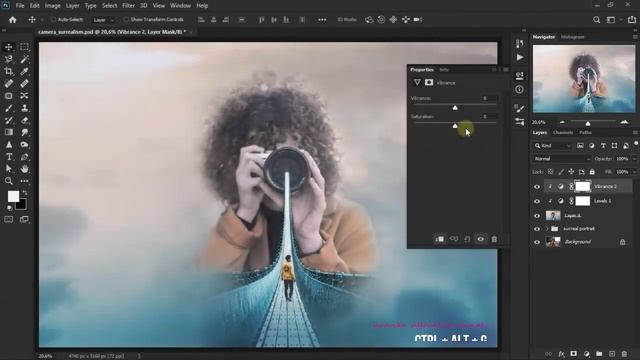Open the Filter menu
640x360 pixels.
point(128,6)
